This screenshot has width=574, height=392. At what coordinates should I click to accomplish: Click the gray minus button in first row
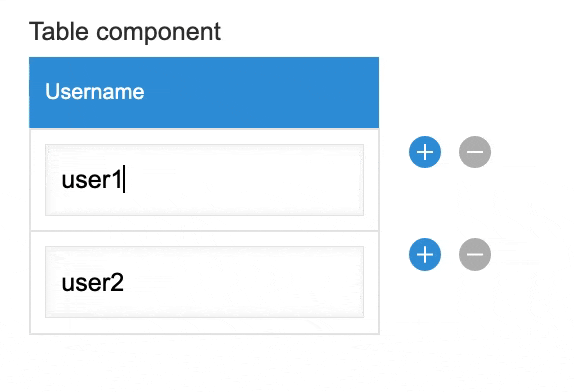point(475,152)
